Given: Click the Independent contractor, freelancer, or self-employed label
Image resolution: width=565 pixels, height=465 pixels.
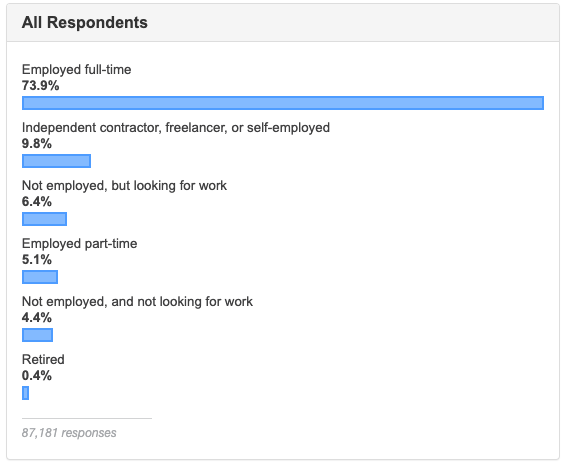Looking at the screenshot, I should pyautogui.click(x=176, y=128).
